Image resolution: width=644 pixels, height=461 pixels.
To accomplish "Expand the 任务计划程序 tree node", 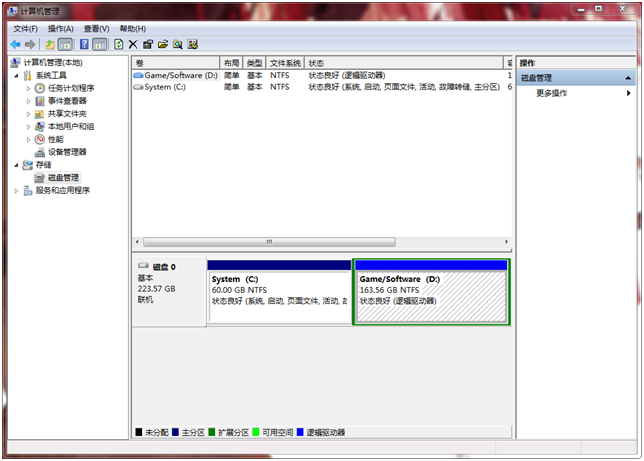I will tap(29, 88).
